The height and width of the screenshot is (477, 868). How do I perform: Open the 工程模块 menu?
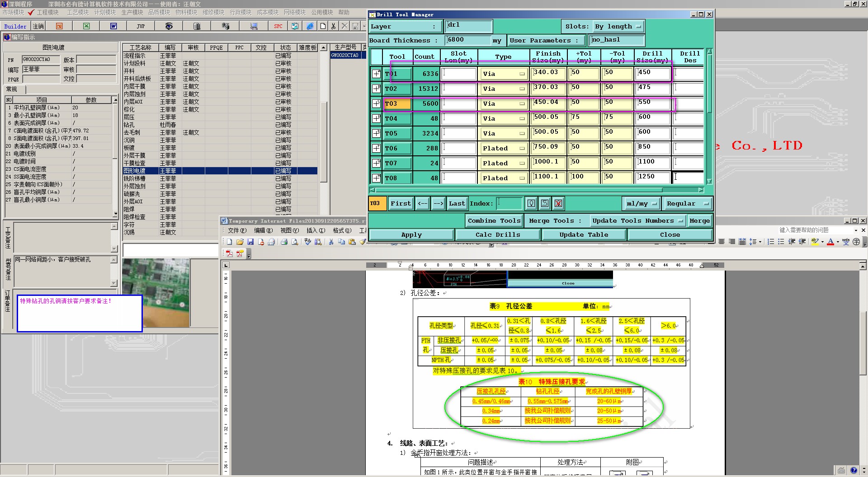click(x=47, y=12)
